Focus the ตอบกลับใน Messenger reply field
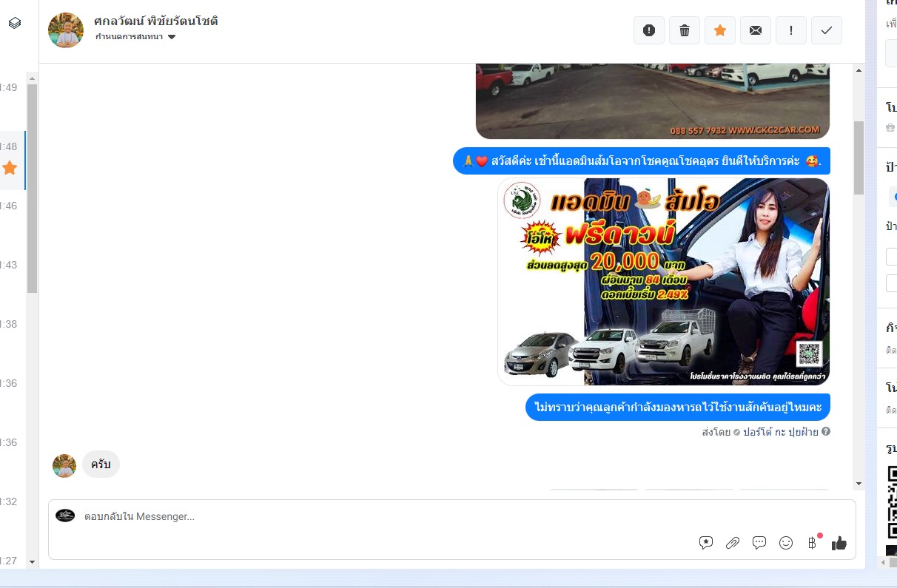 (x=452, y=516)
